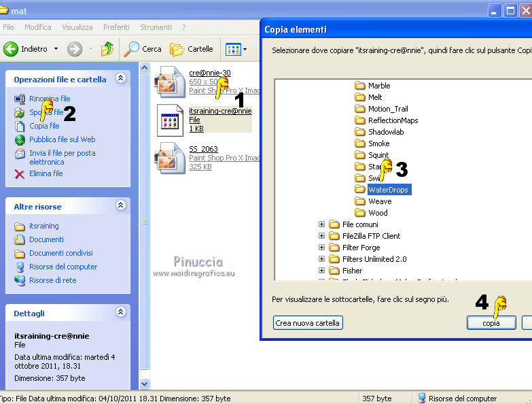Viewport: 532px width, 404px height.
Task: Expand the Filters Unlimited 2.0 node
Action: click(x=321, y=258)
